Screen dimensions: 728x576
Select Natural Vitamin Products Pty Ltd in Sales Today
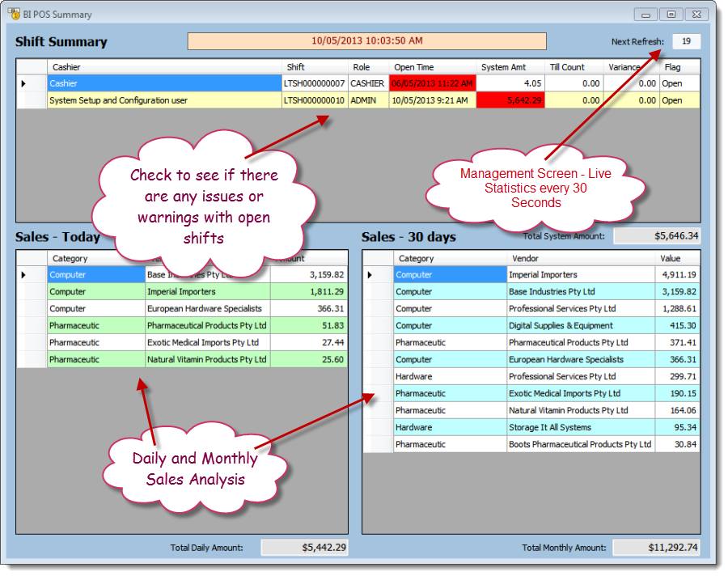point(208,359)
